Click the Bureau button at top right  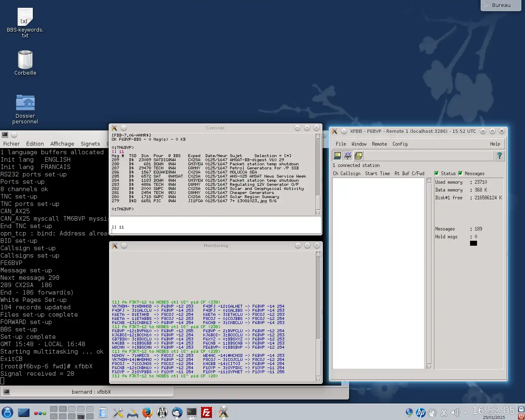501,5
